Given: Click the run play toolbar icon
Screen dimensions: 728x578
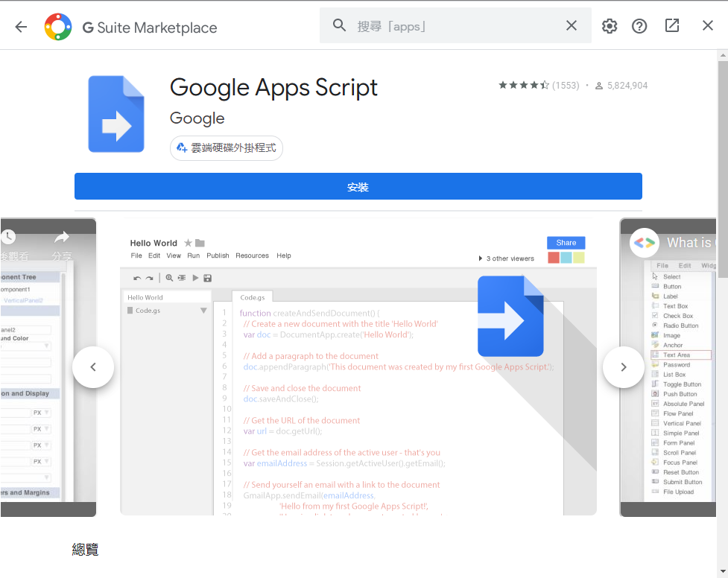Looking at the screenshot, I should (x=195, y=278).
